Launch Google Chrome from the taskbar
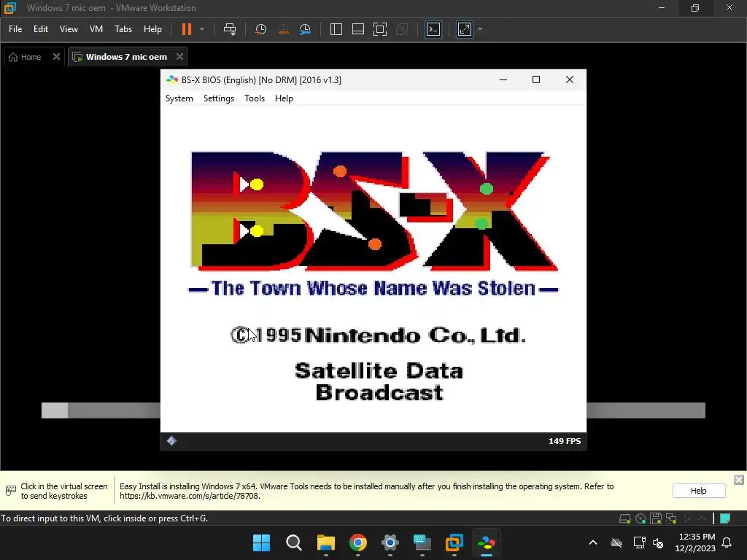This screenshot has height=560, width=747. click(x=357, y=542)
